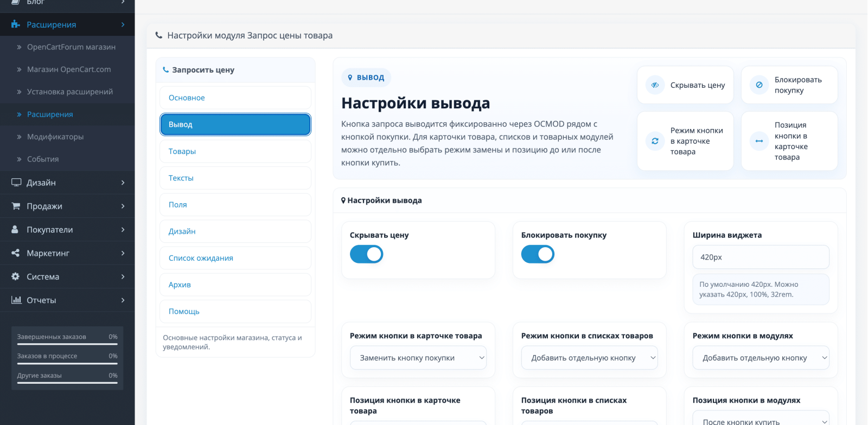Open the Основное settings tab
Viewport: 868px width, 425px height.
tap(235, 98)
